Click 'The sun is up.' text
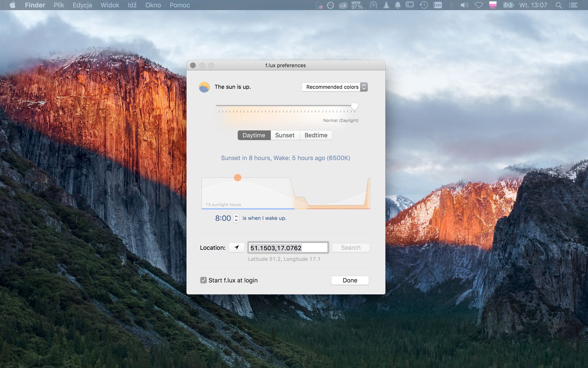Screen dimensions: 588x368 point(232,87)
